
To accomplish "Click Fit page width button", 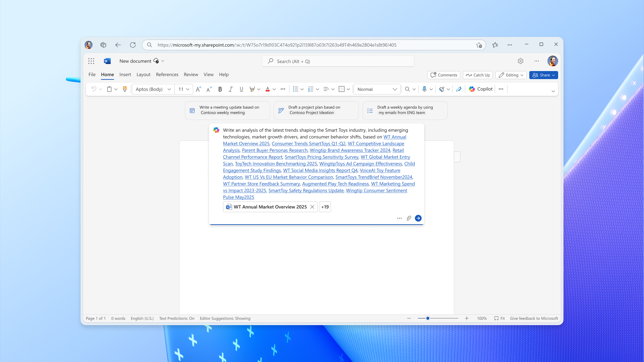I will (499, 318).
